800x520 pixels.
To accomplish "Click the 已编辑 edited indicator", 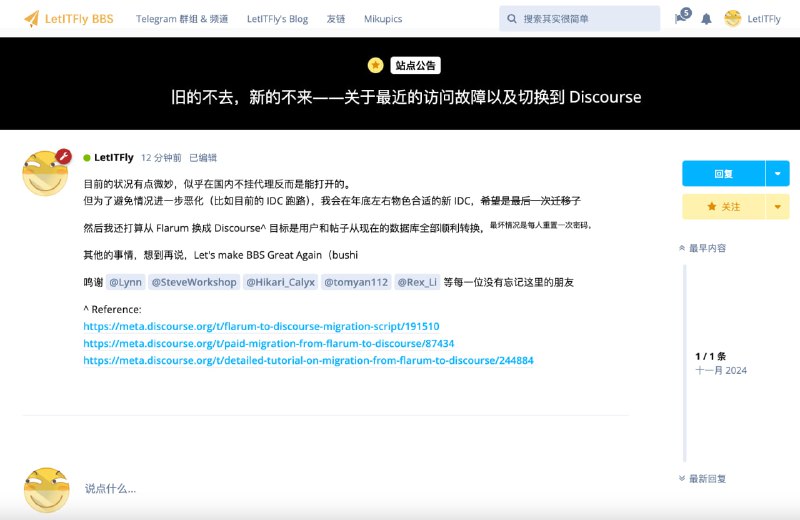I will [203, 158].
